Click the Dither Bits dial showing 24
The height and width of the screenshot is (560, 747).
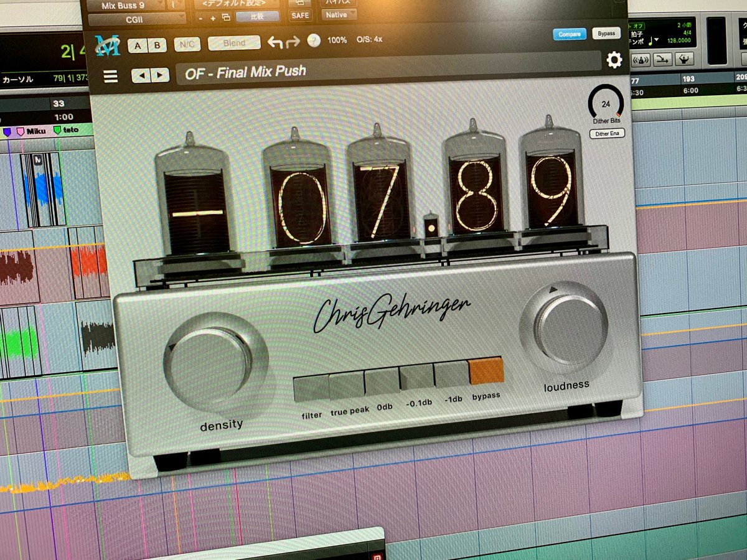pyautogui.click(x=605, y=101)
